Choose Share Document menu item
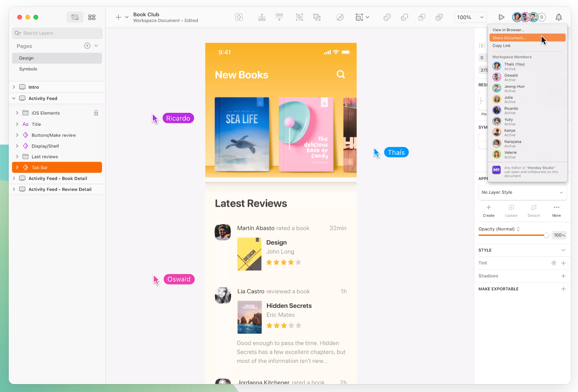Image resolution: width=578 pixels, height=392 pixels. tap(528, 38)
